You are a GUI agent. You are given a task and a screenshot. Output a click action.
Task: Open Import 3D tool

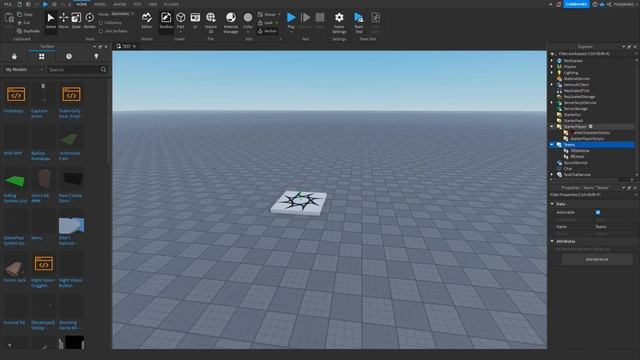click(x=211, y=22)
